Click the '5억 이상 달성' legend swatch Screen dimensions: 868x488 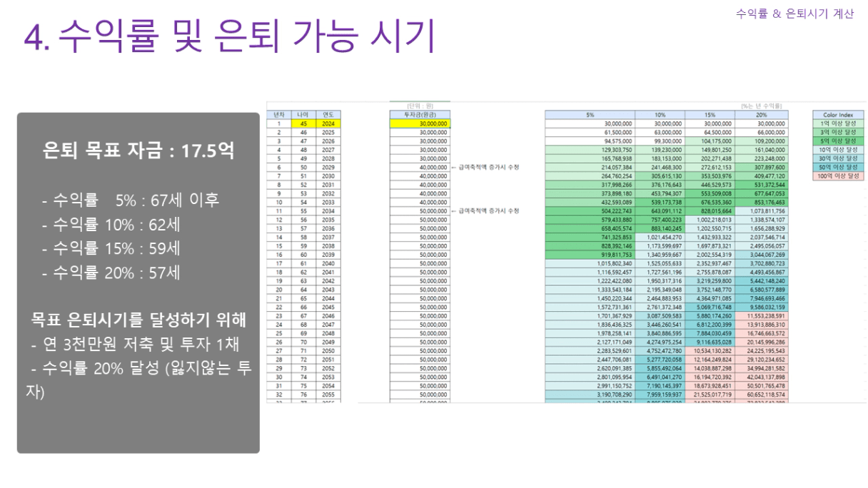839,141
